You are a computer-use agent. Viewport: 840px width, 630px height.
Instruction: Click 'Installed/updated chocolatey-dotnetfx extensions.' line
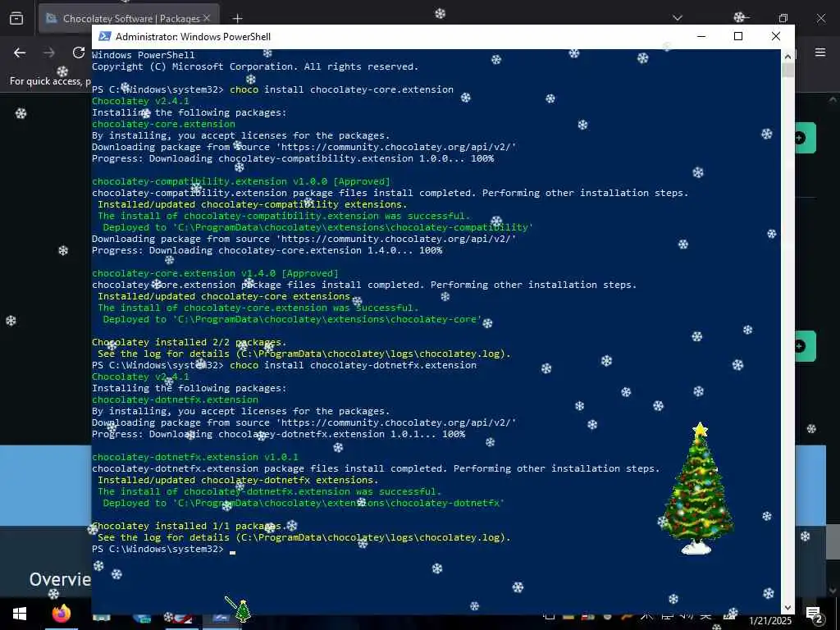click(x=238, y=480)
